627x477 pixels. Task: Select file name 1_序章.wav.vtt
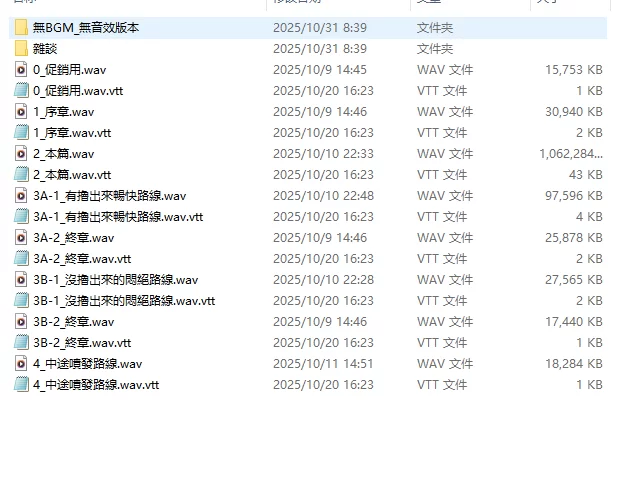[x=72, y=133]
